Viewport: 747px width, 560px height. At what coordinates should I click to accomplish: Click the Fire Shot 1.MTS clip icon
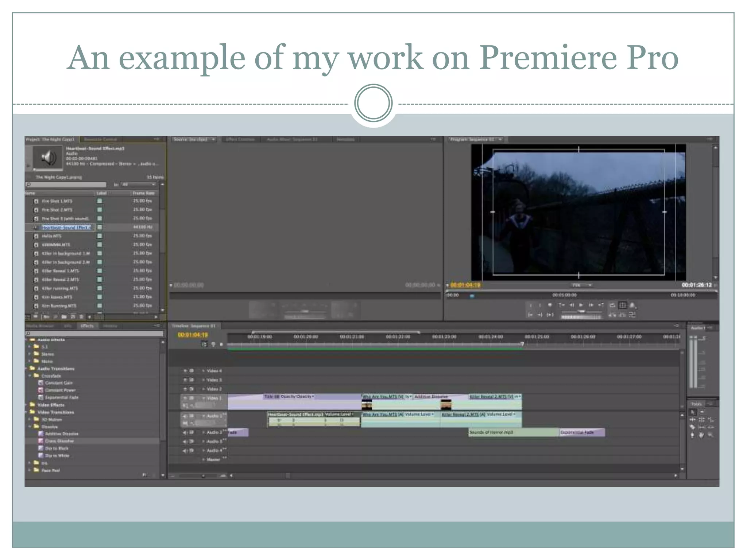[x=36, y=201]
